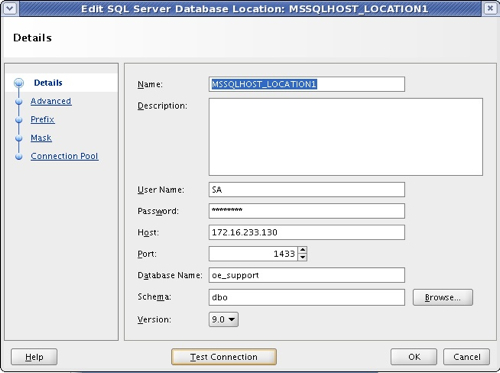Click the Details page heading text
Screen dimensions: 500x373
32,38
